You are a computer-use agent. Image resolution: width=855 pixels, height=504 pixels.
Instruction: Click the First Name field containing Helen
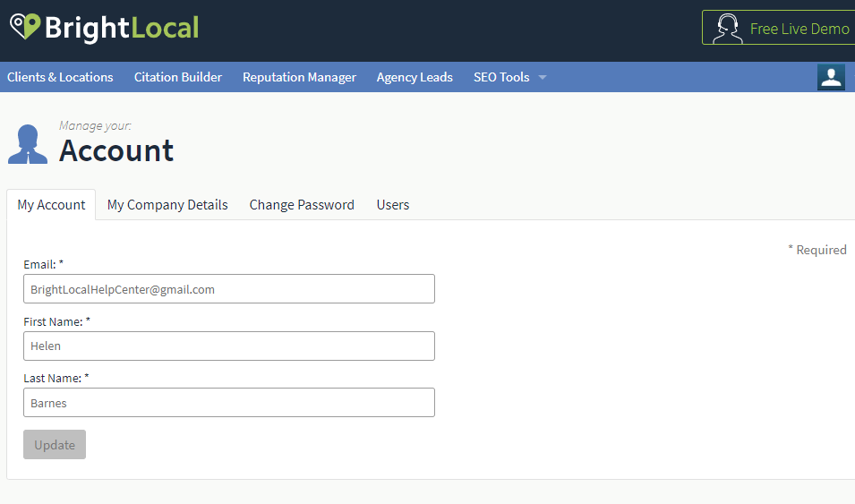229,346
